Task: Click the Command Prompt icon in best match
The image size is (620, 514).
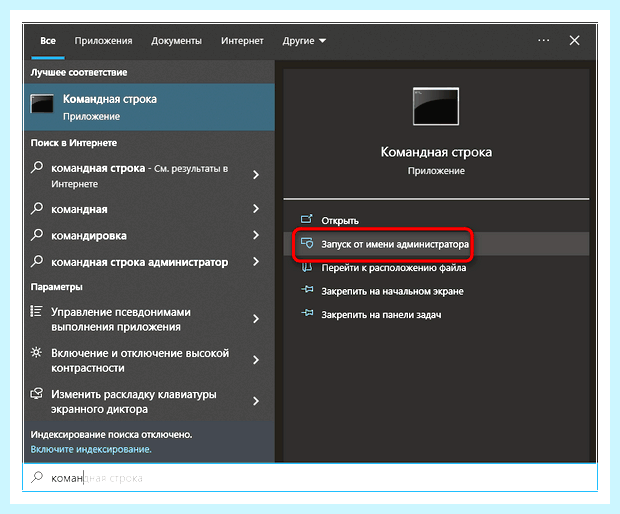Action: 42,104
